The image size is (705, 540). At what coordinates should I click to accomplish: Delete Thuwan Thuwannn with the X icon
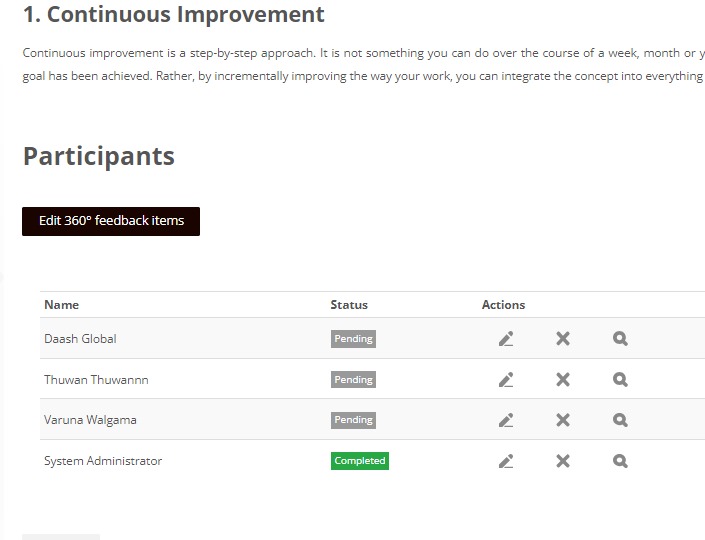563,379
